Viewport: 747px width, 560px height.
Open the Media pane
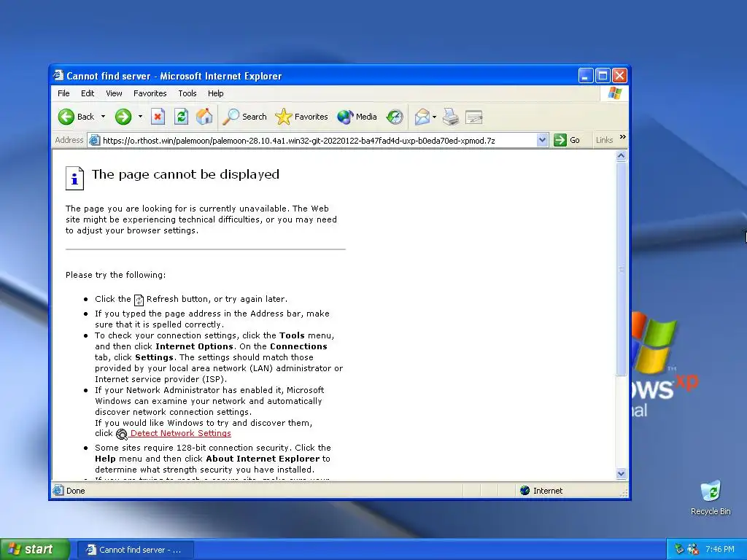pyautogui.click(x=357, y=117)
